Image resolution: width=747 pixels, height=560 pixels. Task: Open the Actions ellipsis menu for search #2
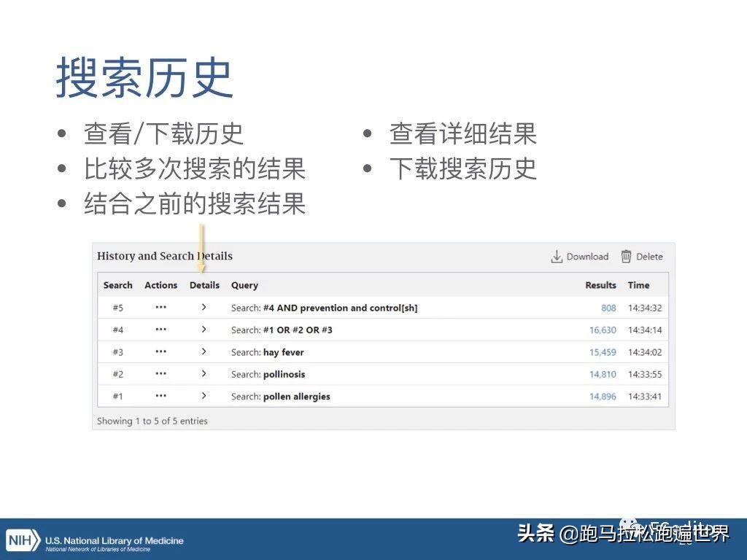160,374
